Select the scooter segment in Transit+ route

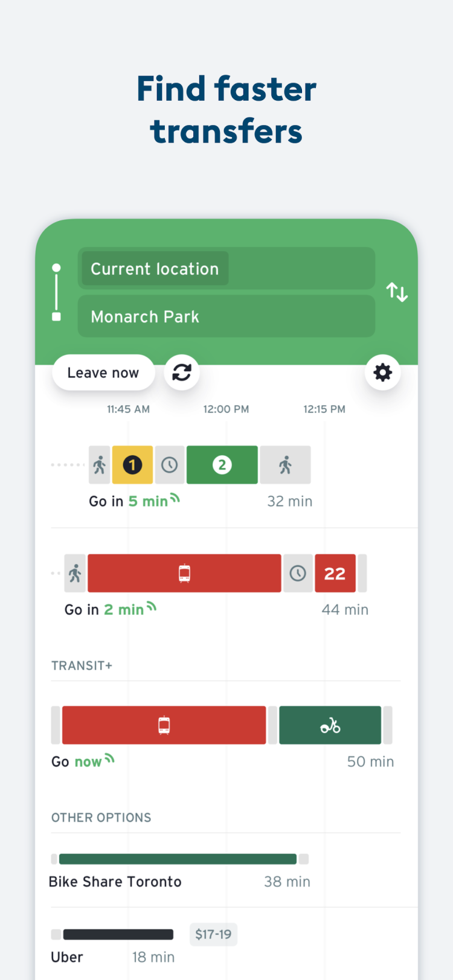click(x=330, y=725)
